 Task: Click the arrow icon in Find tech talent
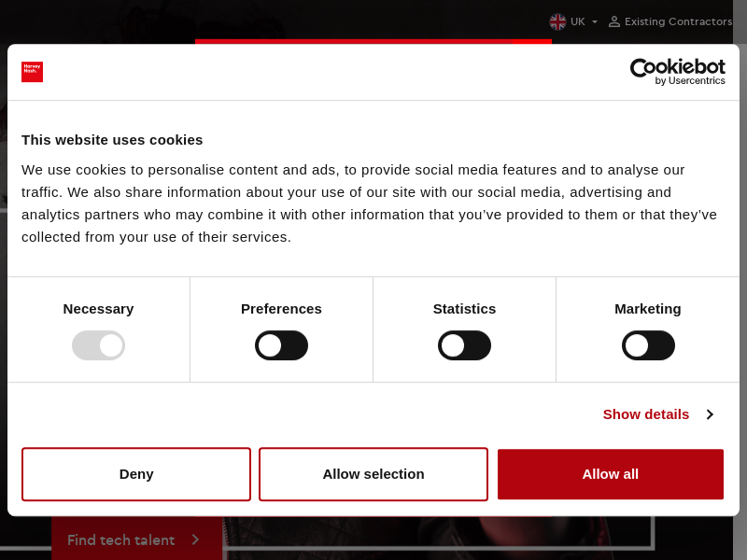click(195, 539)
